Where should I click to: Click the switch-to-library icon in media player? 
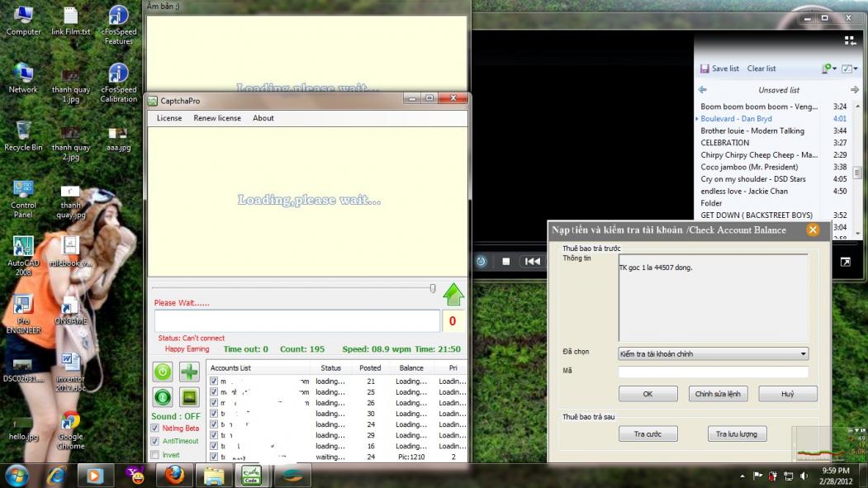(850, 40)
